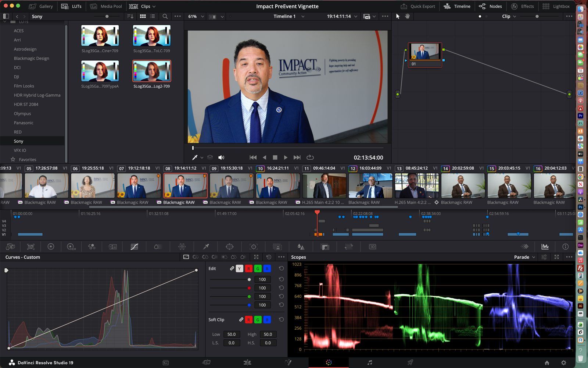Open the viewer timecode dropdown arrow
This screenshot has width=588, height=368.
[356, 16]
